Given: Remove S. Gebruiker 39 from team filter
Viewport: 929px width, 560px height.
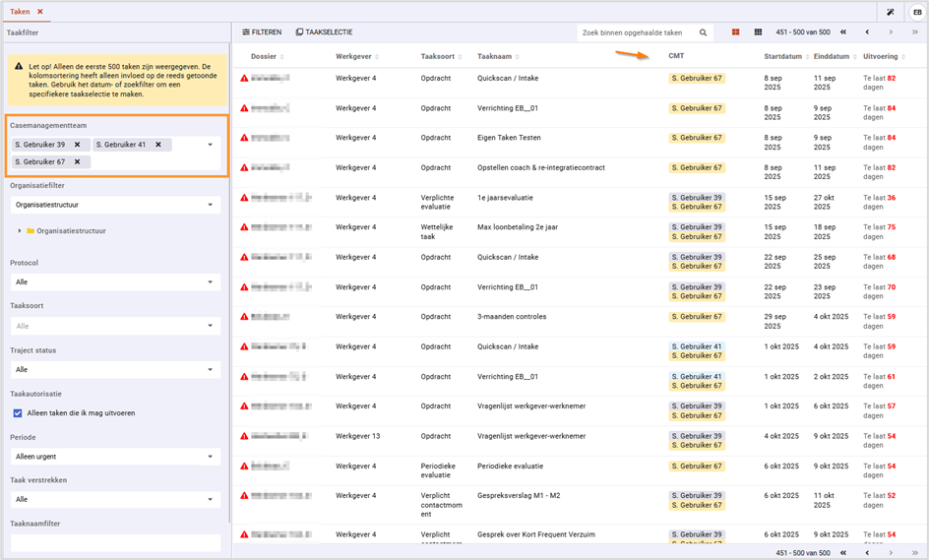Looking at the screenshot, I should point(77,145).
